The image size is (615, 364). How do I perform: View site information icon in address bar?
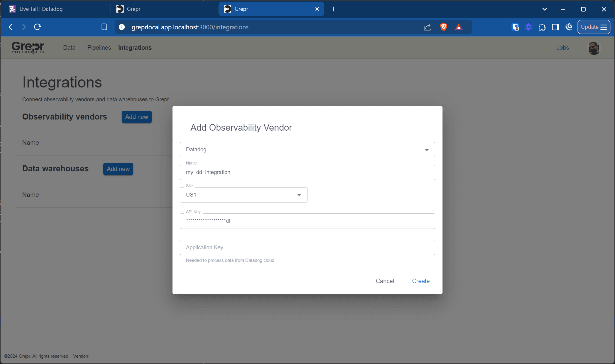122,27
